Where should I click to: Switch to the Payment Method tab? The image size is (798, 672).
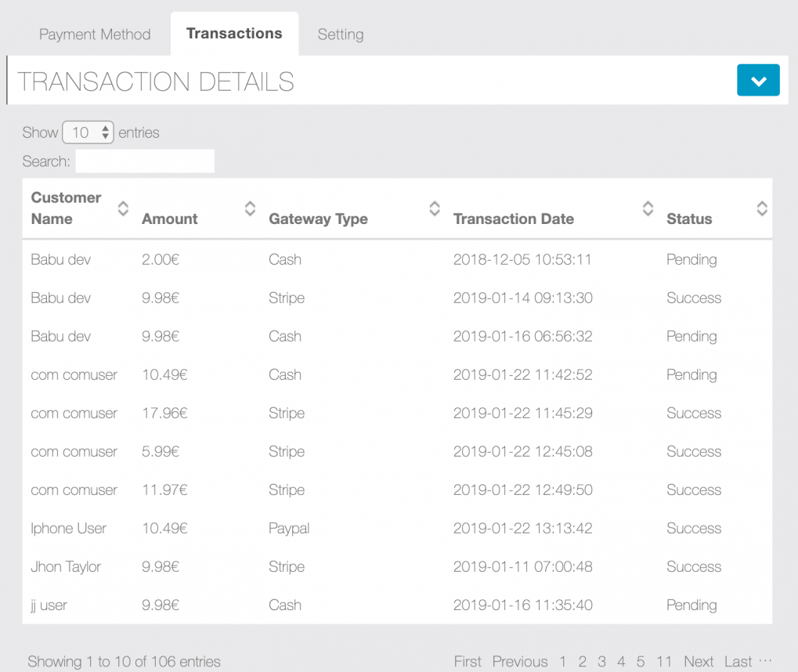95,34
